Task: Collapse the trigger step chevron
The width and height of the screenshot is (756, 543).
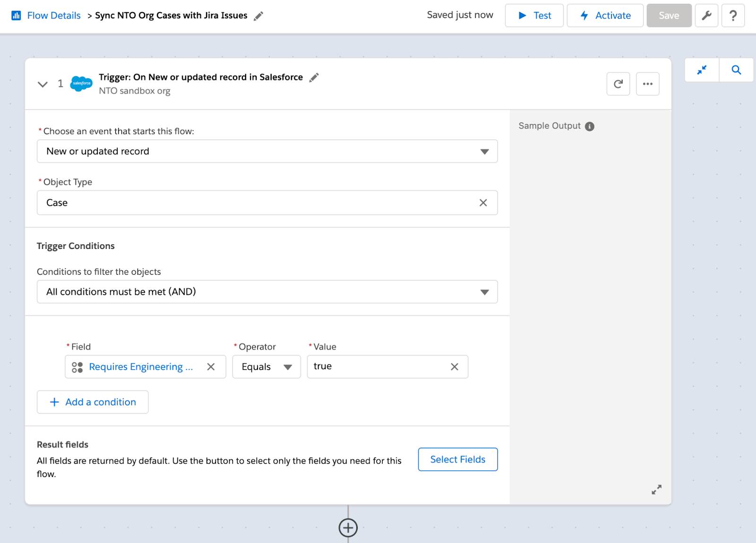Action: tap(43, 84)
